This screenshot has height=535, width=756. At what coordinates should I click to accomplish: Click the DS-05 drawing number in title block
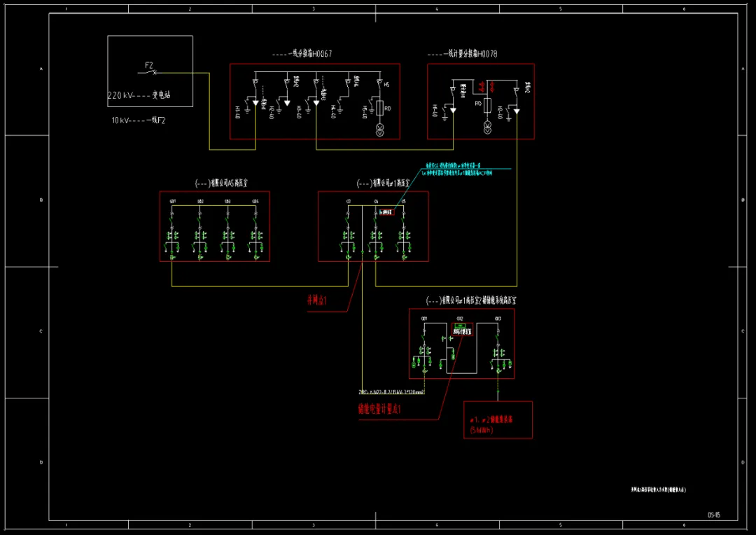[713, 515]
